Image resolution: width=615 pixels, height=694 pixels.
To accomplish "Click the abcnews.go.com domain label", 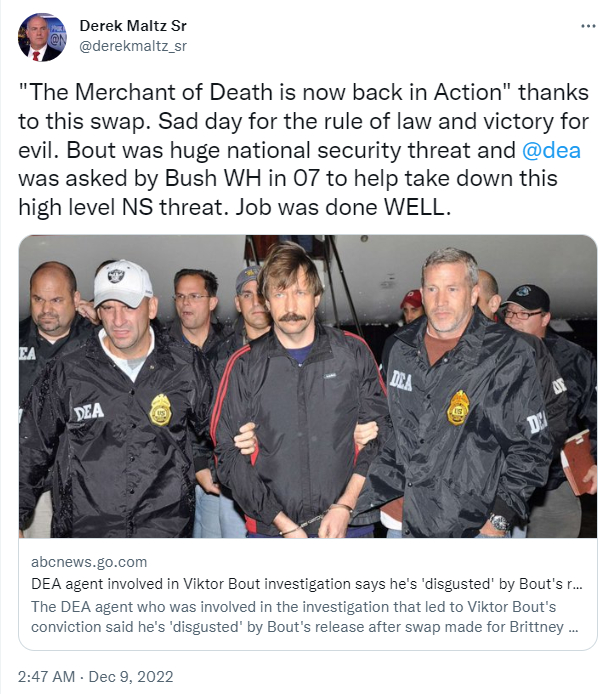I will pyautogui.click(x=89, y=562).
